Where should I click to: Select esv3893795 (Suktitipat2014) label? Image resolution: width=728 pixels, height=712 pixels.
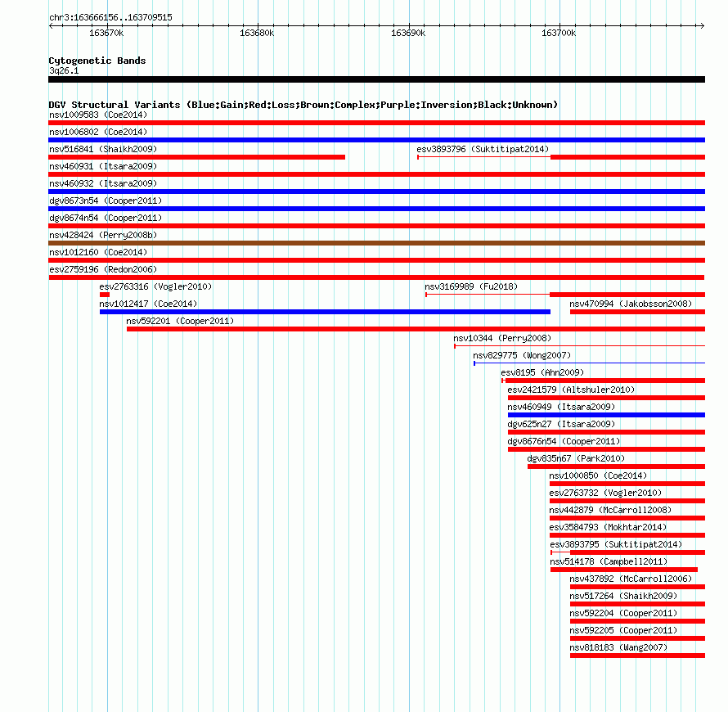(616, 544)
